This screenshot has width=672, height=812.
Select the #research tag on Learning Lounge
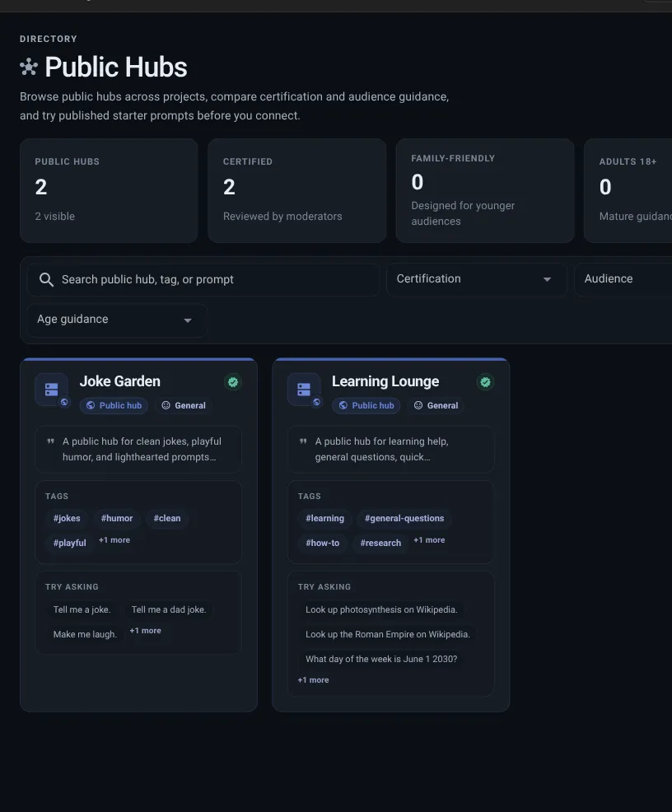pyautogui.click(x=380, y=543)
